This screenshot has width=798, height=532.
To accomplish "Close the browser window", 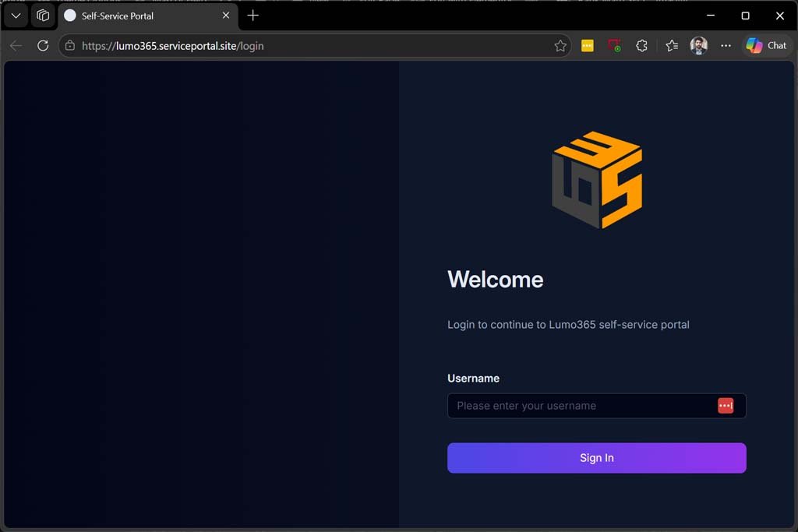I will point(779,16).
